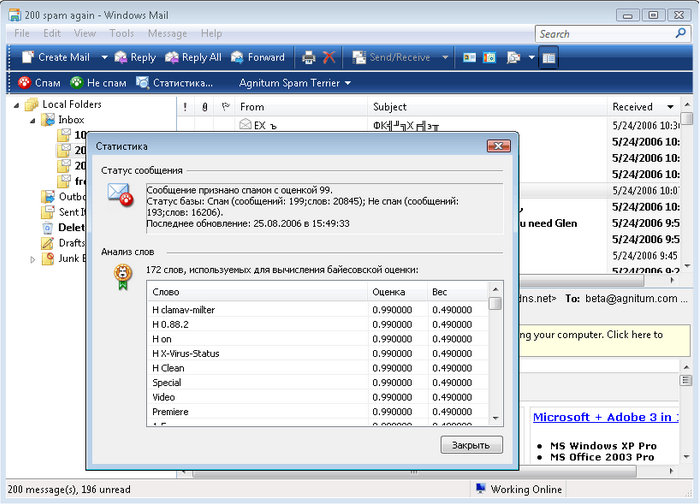Screen dimensions: 700x504
Task: Click Working Online status bar indicator
Action: 519,489
